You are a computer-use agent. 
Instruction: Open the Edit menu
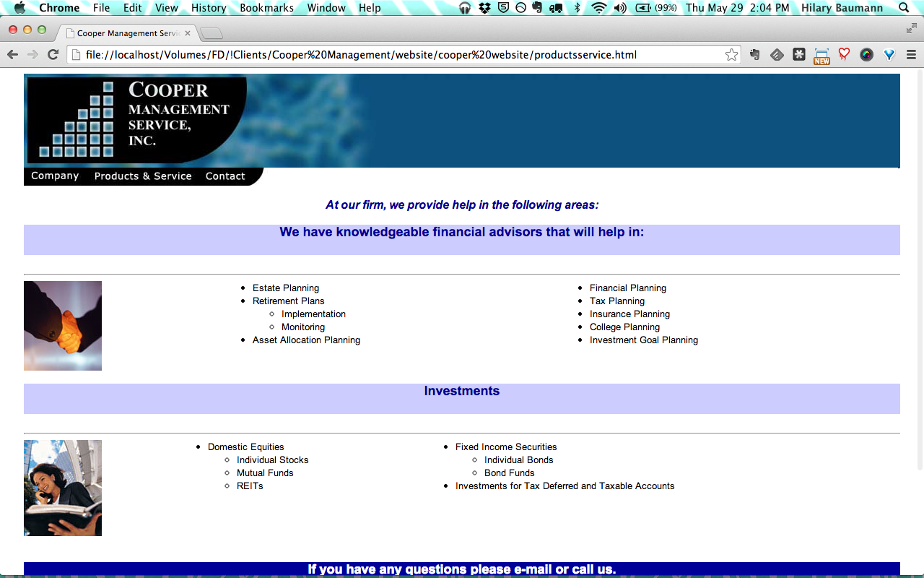(132, 8)
